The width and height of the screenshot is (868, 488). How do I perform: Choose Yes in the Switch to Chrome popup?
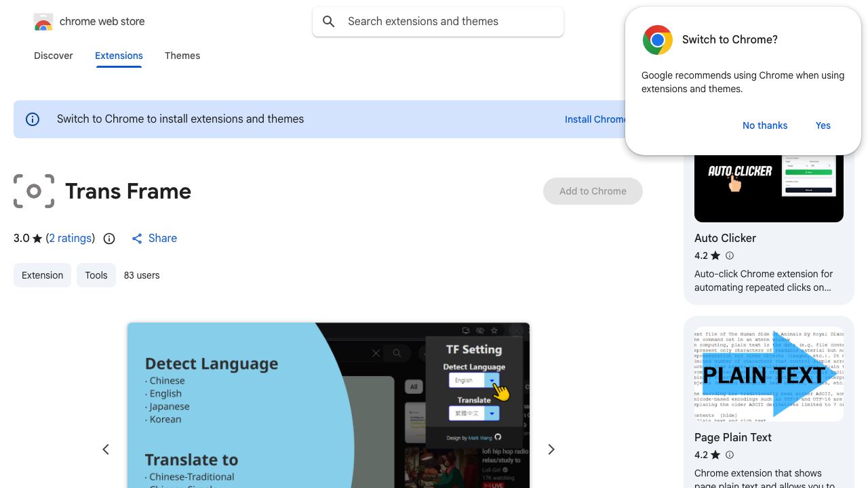823,125
